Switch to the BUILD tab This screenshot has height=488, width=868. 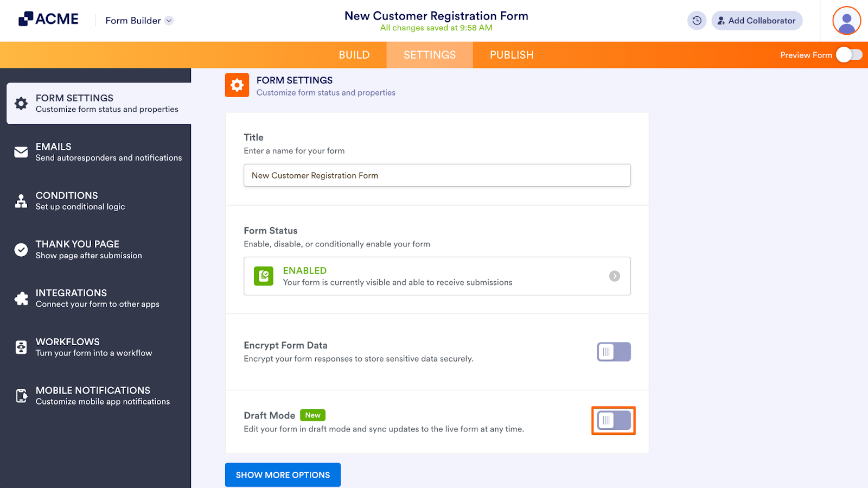[x=354, y=54]
